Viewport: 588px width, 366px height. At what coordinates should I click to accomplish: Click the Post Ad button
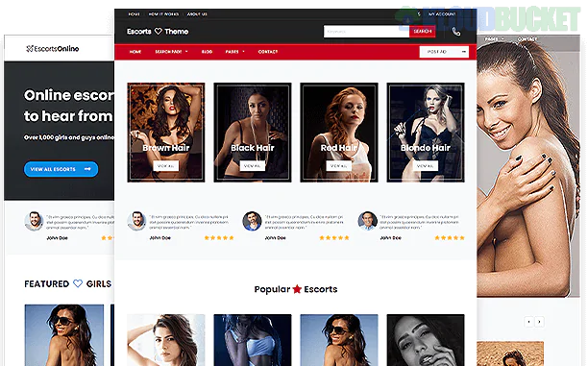tap(444, 52)
